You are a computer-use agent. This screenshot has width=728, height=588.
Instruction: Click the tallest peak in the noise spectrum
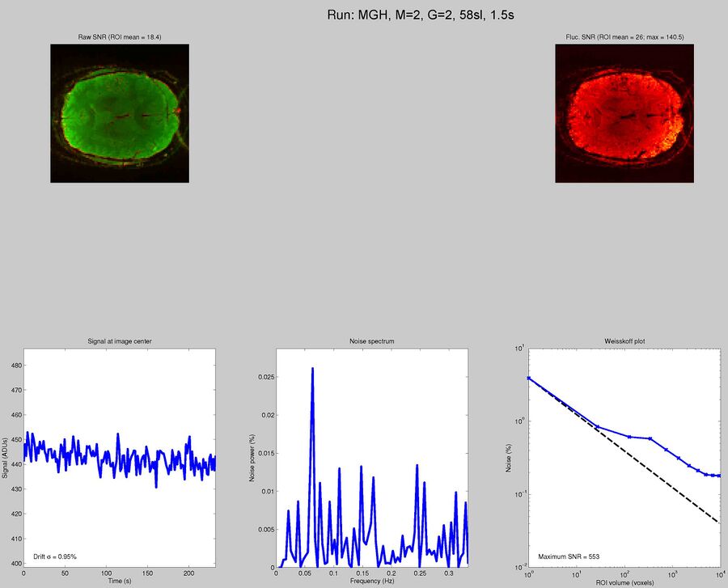(x=314, y=372)
